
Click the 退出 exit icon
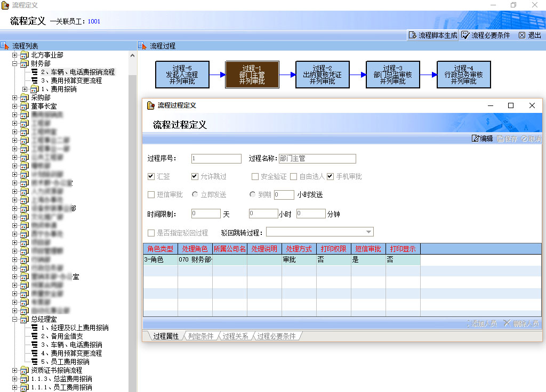[x=522, y=35]
